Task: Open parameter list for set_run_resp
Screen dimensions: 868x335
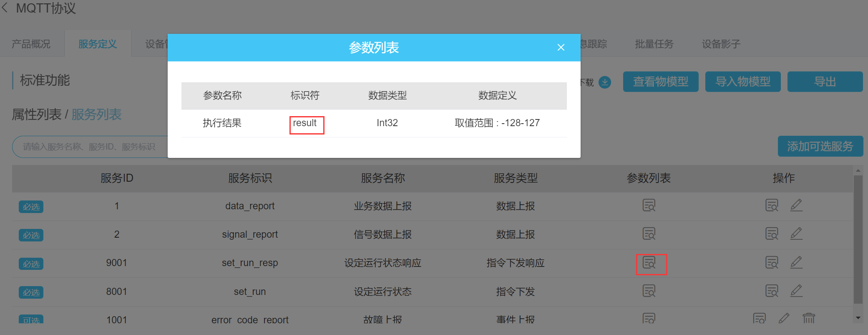Action: pyautogui.click(x=649, y=263)
